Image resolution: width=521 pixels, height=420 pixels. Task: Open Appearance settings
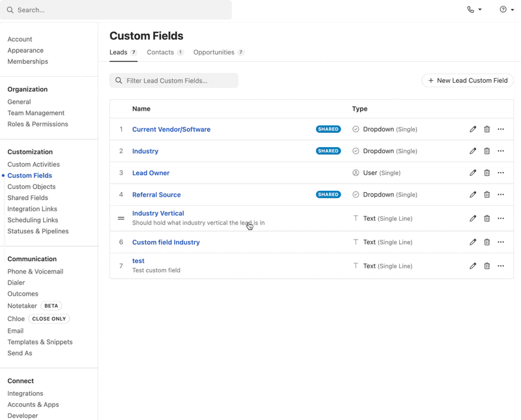[25, 51]
